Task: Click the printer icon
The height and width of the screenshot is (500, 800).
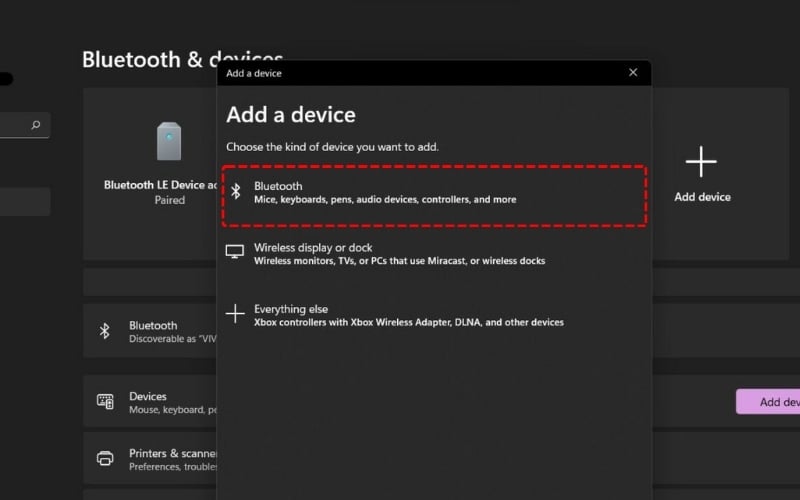Action: click(x=105, y=458)
